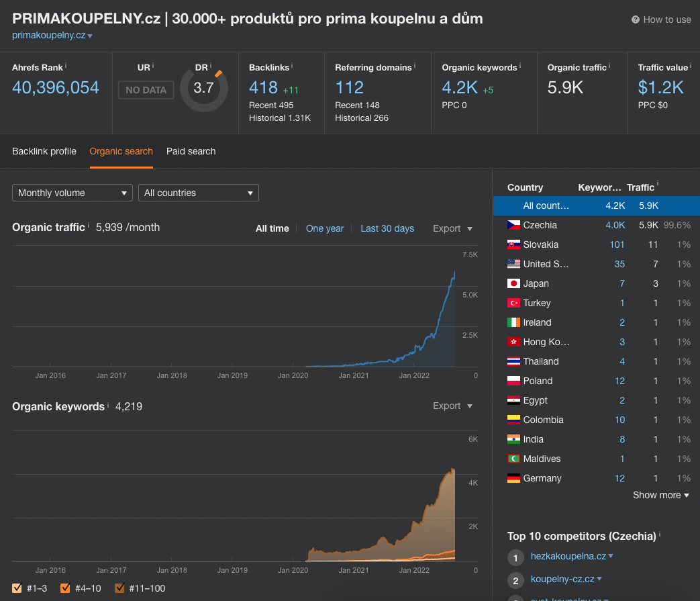Open Export dropdown for Organic traffic chart
700x601 pixels.
point(452,228)
